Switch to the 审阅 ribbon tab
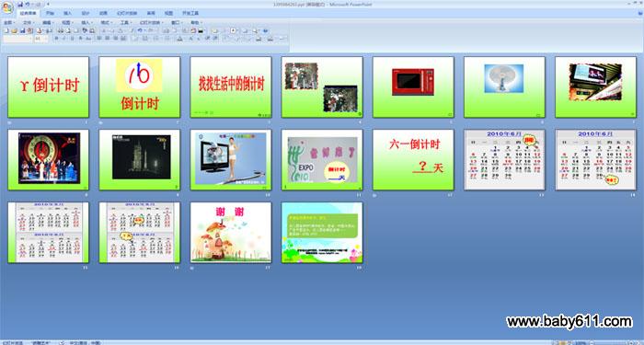644x345 pixels. (x=151, y=13)
